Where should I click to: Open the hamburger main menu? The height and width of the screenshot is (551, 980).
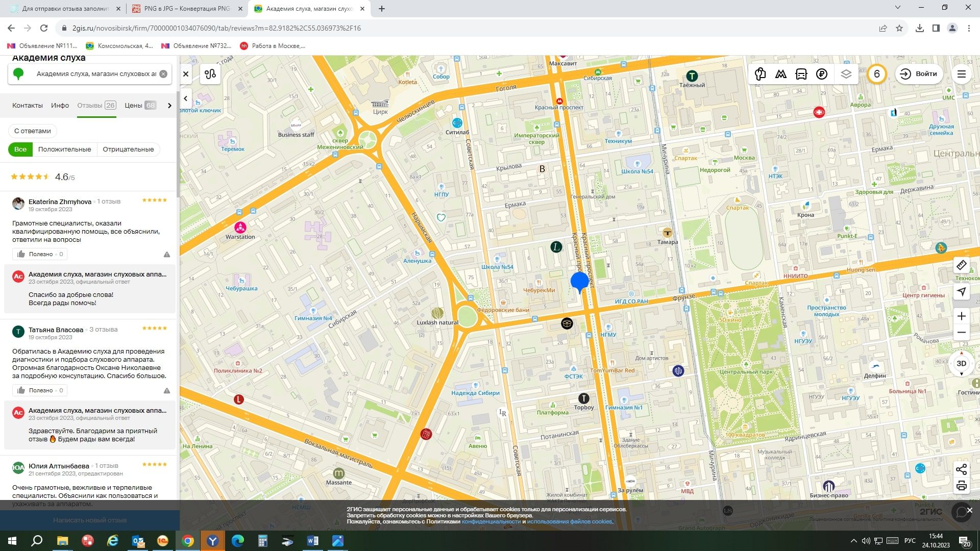(961, 74)
